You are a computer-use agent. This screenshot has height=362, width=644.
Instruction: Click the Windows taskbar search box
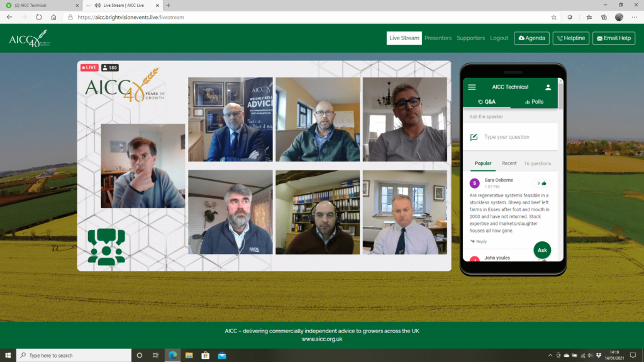pyautogui.click(x=74, y=356)
